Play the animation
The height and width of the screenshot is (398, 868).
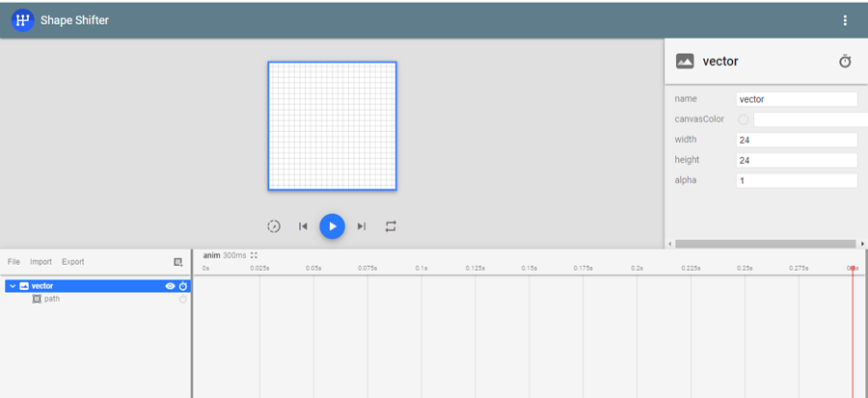click(x=332, y=226)
